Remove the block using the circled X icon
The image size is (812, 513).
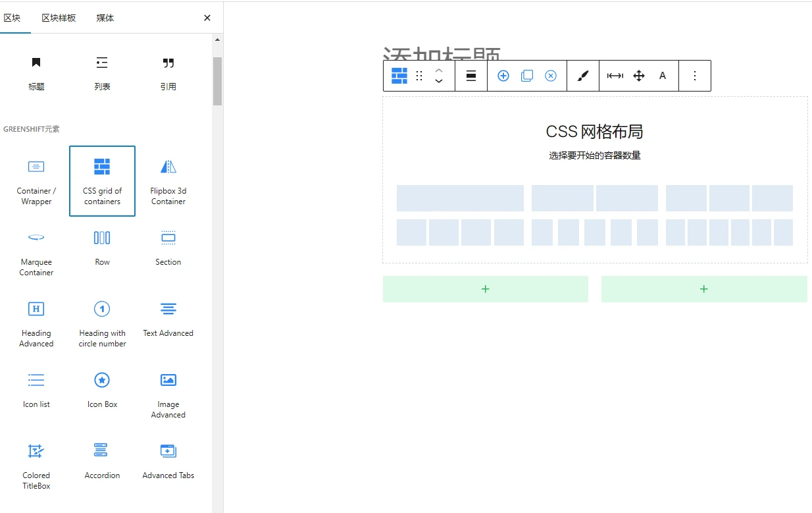(x=550, y=76)
